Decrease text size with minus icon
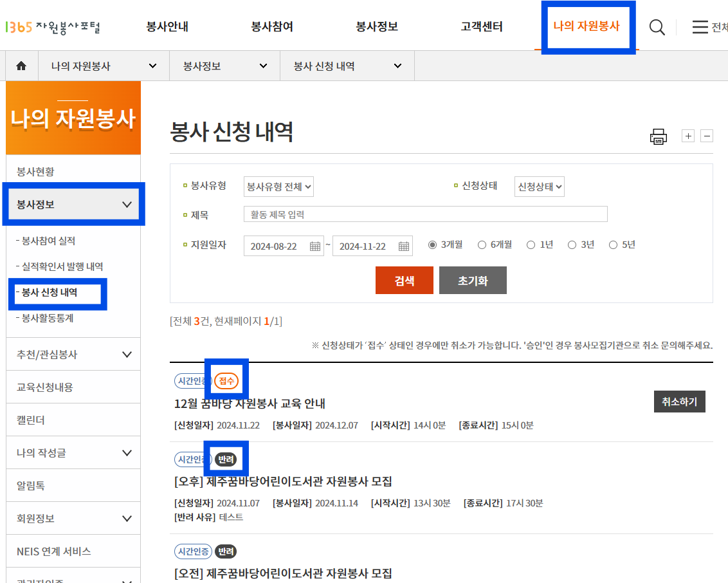 (x=707, y=136)
